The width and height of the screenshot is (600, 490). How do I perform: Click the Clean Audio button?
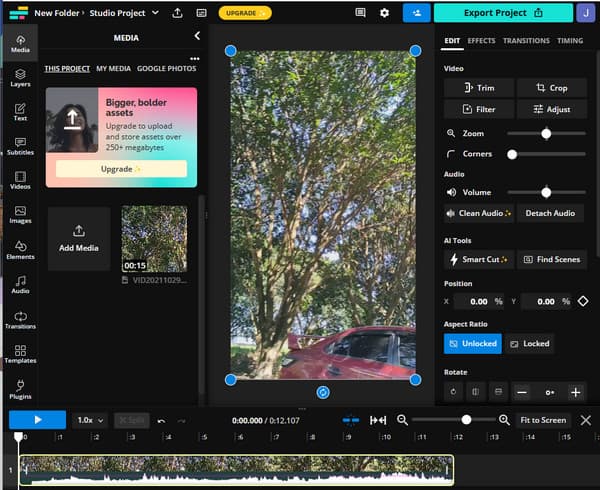coord(479,213)
